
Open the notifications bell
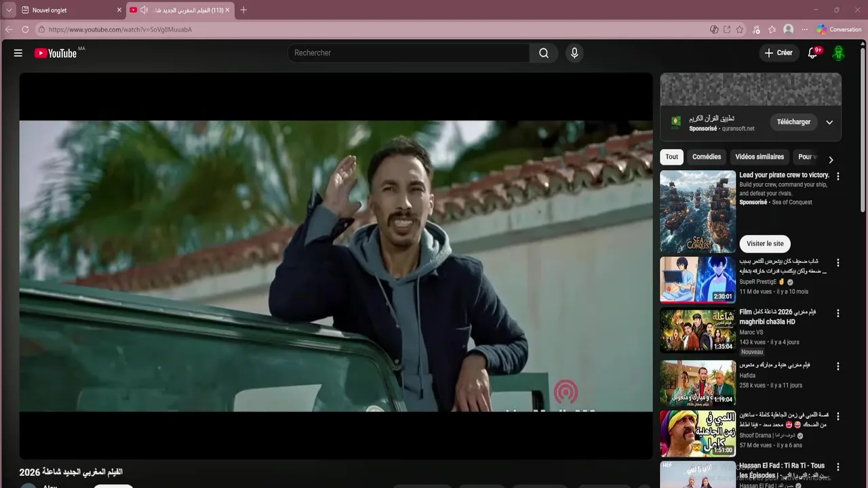pos(812,53)
